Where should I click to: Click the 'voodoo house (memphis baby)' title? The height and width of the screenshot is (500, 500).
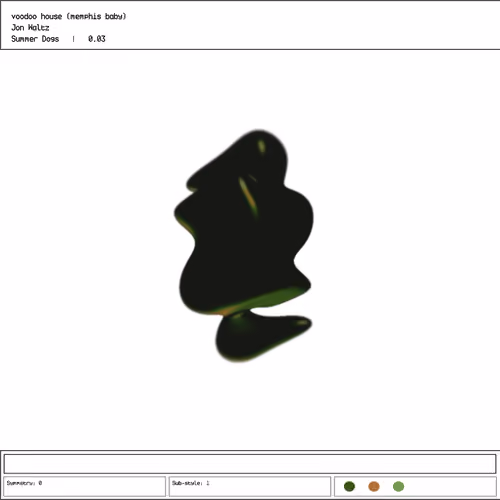[69, 16]
